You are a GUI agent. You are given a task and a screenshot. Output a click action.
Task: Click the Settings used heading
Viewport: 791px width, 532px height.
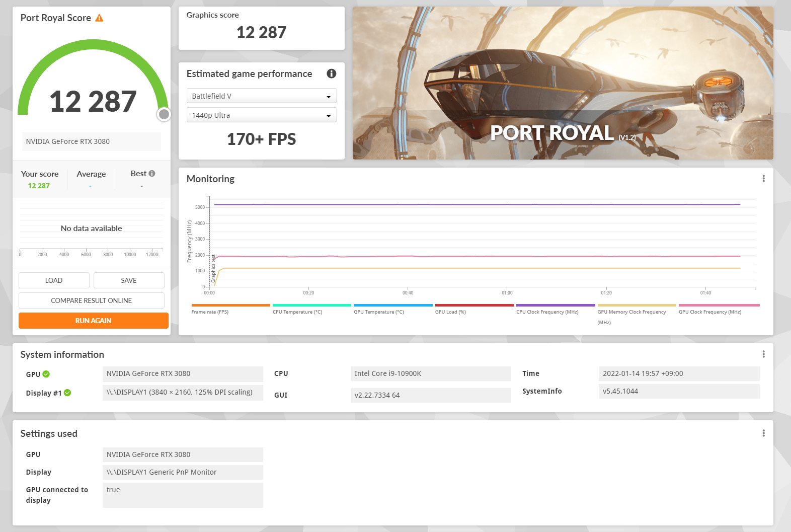click(49, 434)
